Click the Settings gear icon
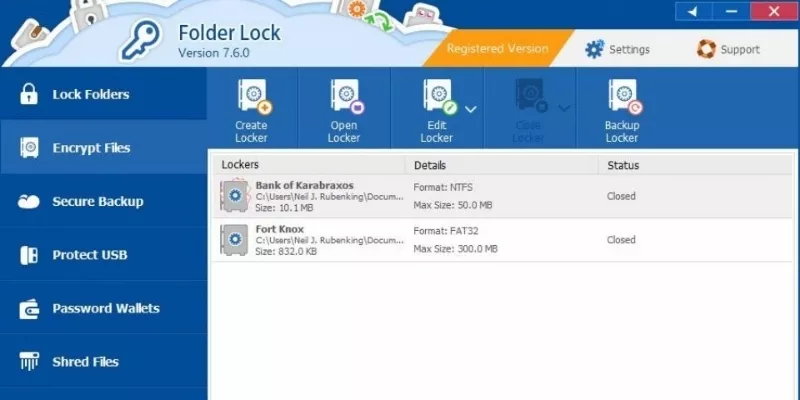800x400 pixels. [x=594, y=49]
